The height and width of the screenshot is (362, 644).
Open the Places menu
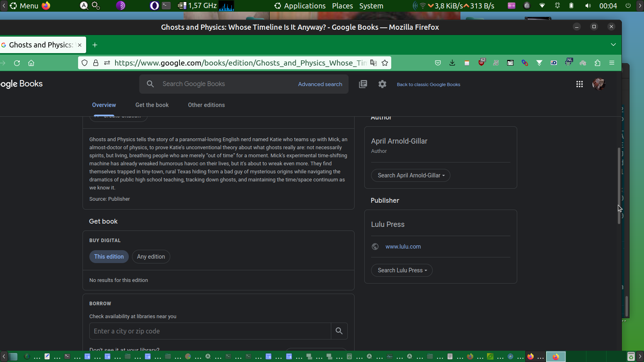tap(343, 6)
